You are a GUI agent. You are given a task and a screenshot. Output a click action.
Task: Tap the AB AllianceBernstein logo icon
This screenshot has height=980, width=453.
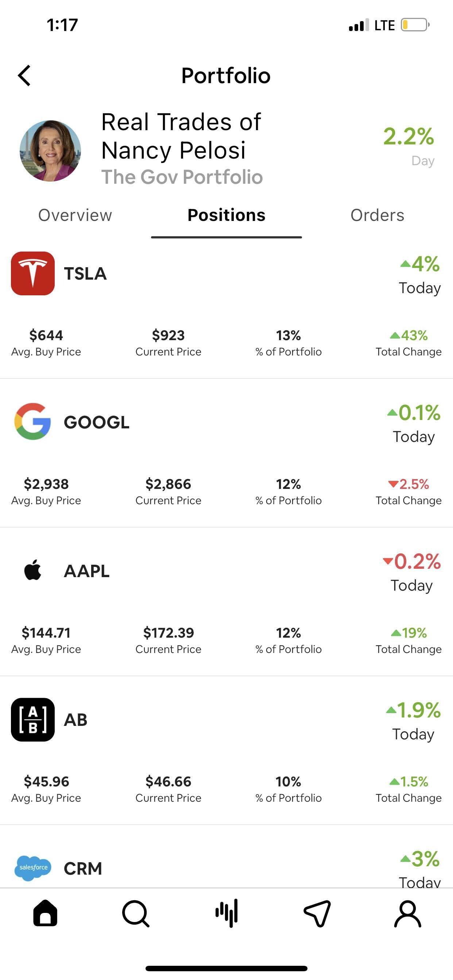33,719
